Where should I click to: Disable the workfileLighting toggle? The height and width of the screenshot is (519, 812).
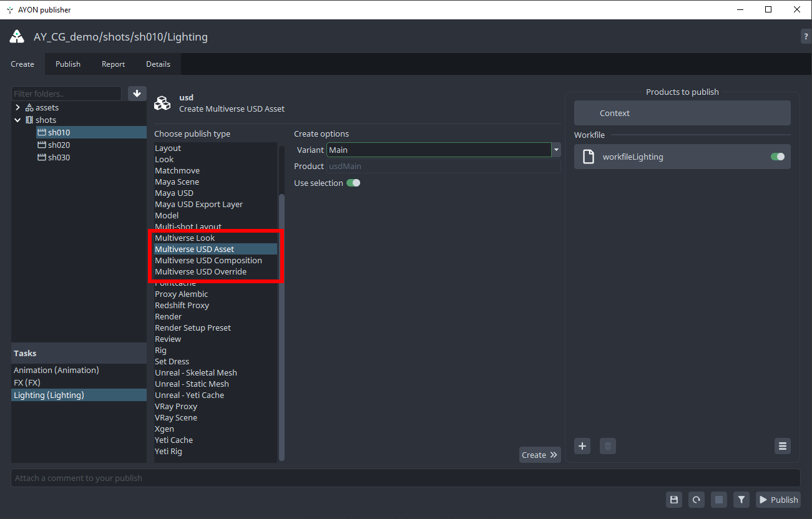[778, 157]
